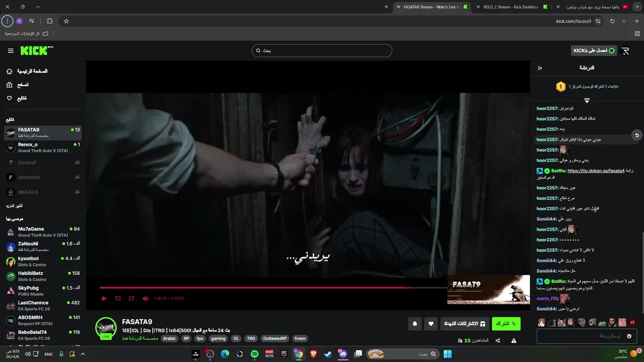
Task: Toggle the notification bell for FASATA9
Action: [x=415, y=324]
